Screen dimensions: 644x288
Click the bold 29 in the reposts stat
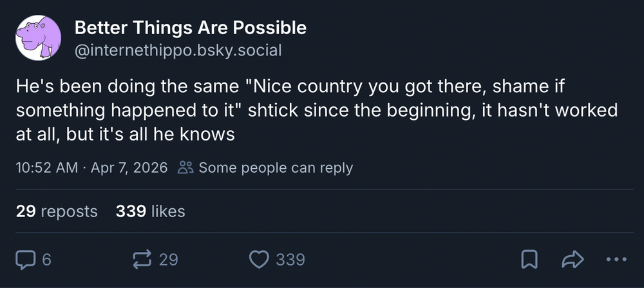pyautogui.click(x=26, y=211)
